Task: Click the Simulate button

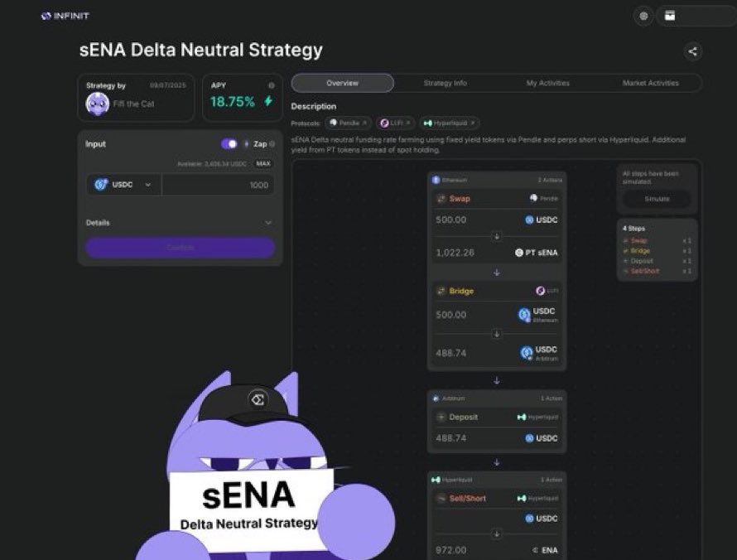Action: [x=657, y=200]
